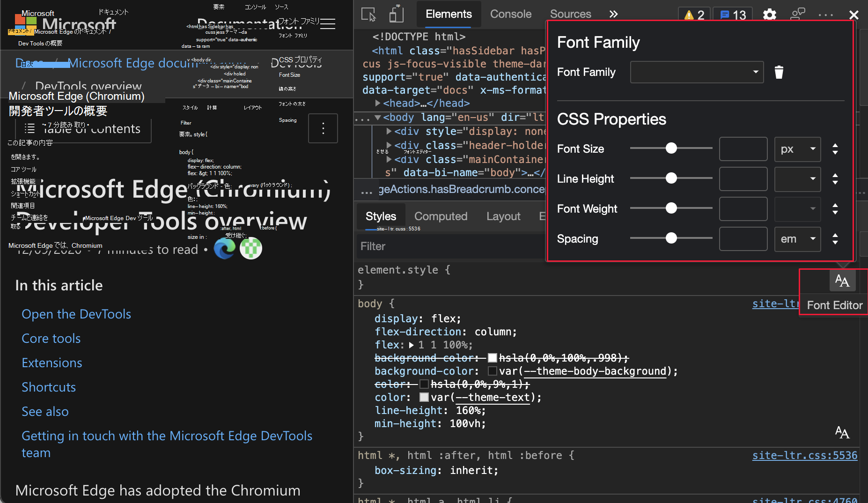Open the three-dot customize DevTools menu
The height and width of the screenshot is (503, 868).
pyautogui.click(x=825, y=15)
